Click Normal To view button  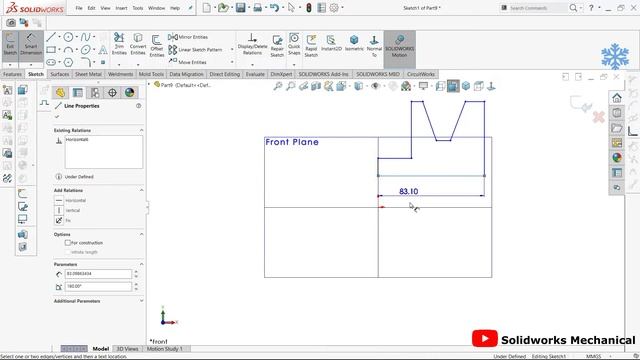(374, 46)
